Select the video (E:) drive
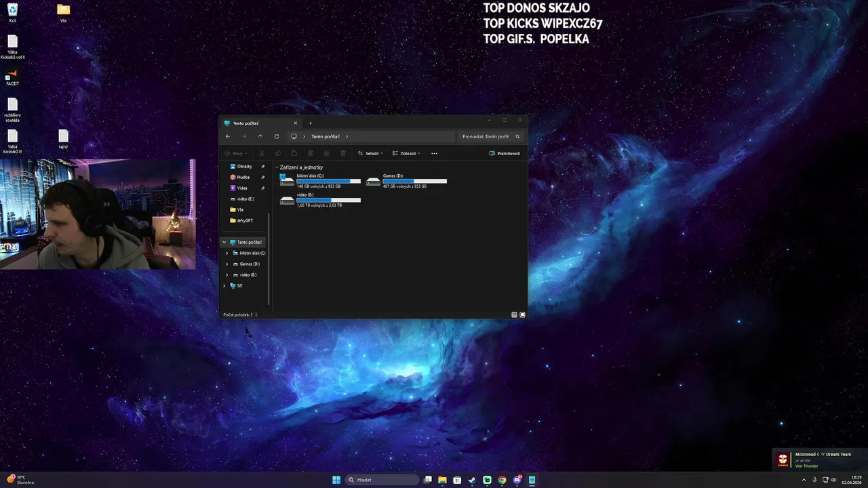The width and height of the screenshot is (868, 488). [x=320, y=199]
